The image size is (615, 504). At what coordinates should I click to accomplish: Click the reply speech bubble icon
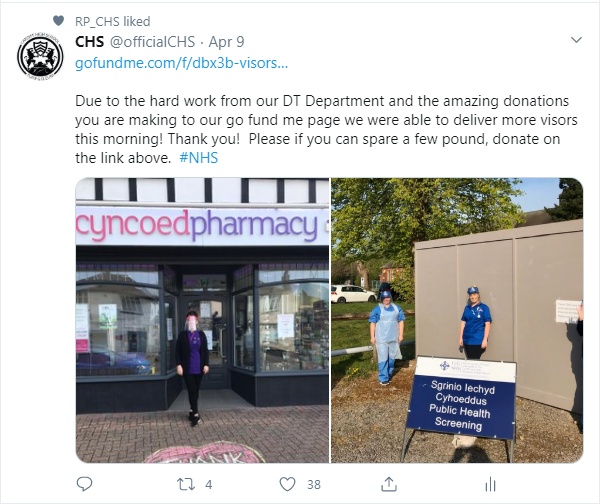tap(84, 484)
